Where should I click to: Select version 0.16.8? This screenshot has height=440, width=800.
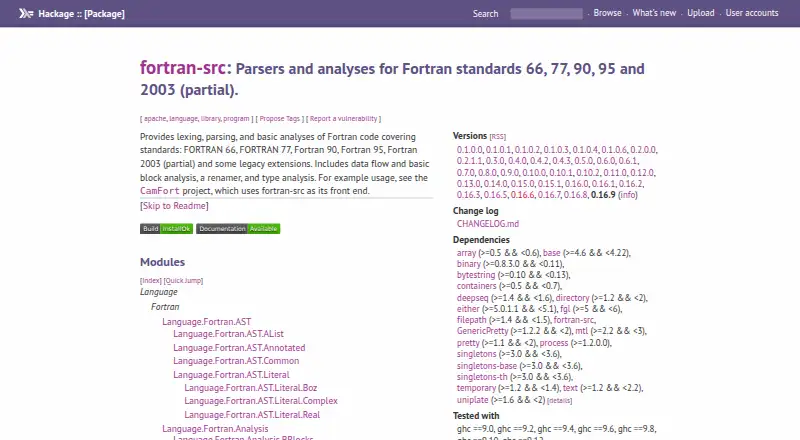click(576, 195)
